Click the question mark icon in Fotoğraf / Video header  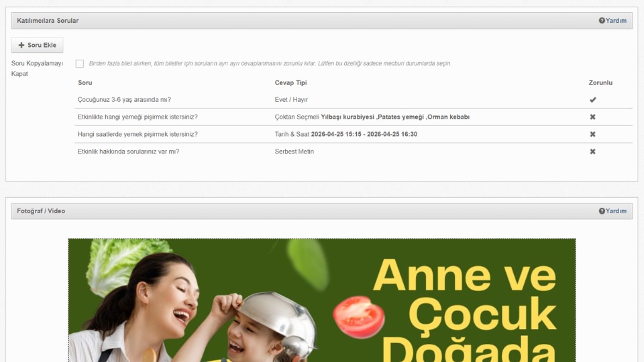pyautogui.click(x=602, y=211)
